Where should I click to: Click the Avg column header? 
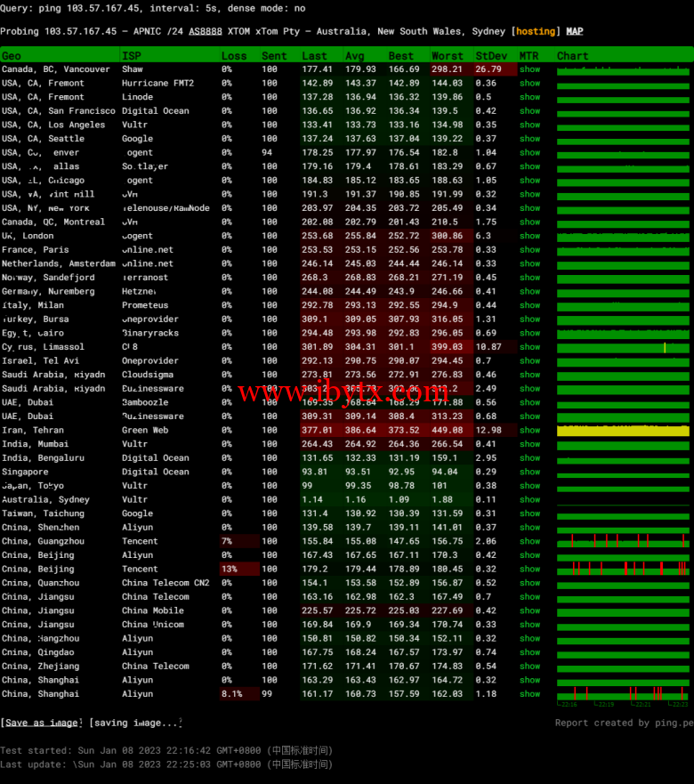coord(354,55)
